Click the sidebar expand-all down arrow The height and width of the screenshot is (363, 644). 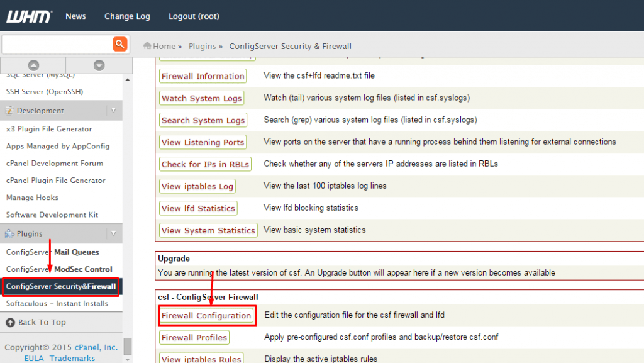pyautogui.click(x=99, y=65)
